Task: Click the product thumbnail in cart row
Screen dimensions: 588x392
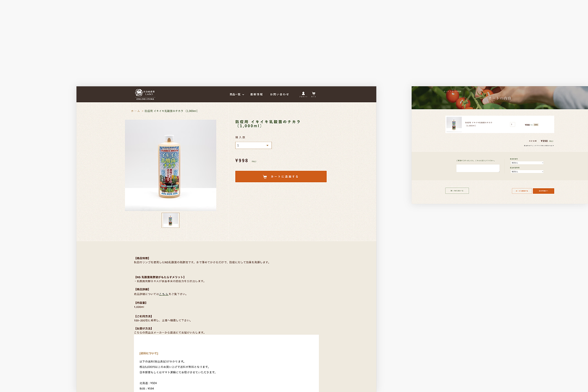Action: (x=454, y=124)
